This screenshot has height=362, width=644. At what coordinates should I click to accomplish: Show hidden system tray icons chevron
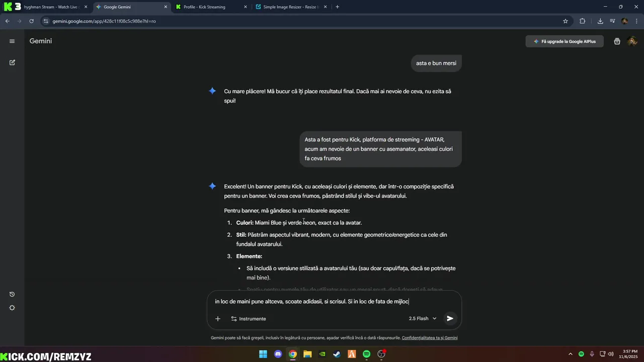(x=571, y=354)
